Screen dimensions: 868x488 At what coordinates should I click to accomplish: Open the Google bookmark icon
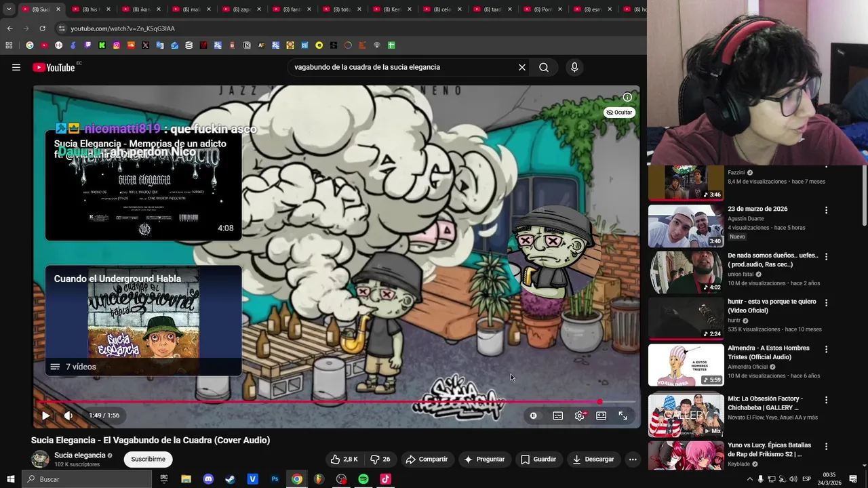[29, 45]
